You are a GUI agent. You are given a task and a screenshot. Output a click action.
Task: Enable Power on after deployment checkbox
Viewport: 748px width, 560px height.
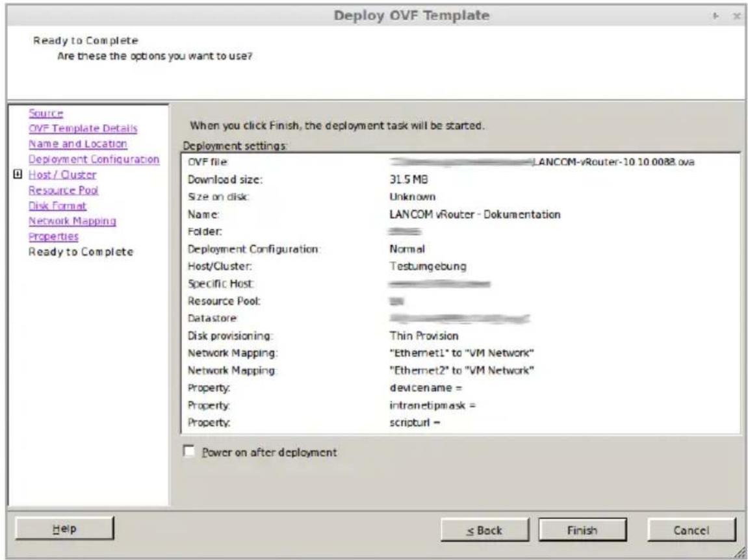tap(189, 452)
